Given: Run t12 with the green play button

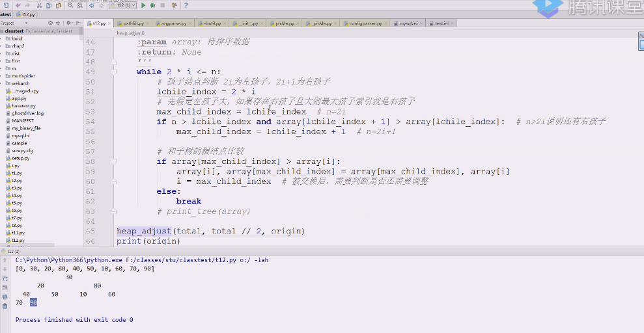Looking at the screenshot, I should point(143,5).
